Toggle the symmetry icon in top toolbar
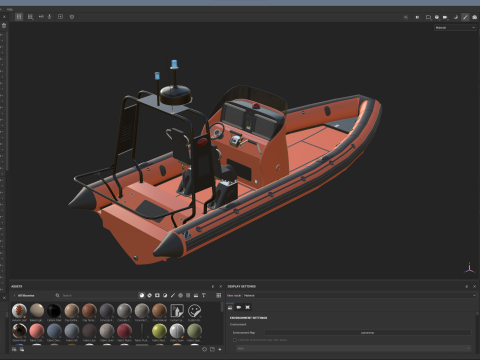480x360 pixels. tap(41, 16)
